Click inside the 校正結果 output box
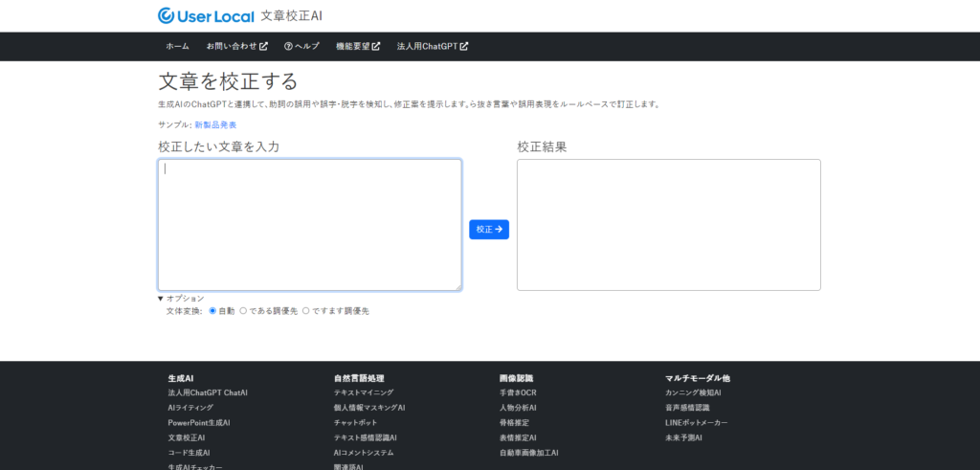The height and width of the screenshot is (470, 980). click(669, 225)
